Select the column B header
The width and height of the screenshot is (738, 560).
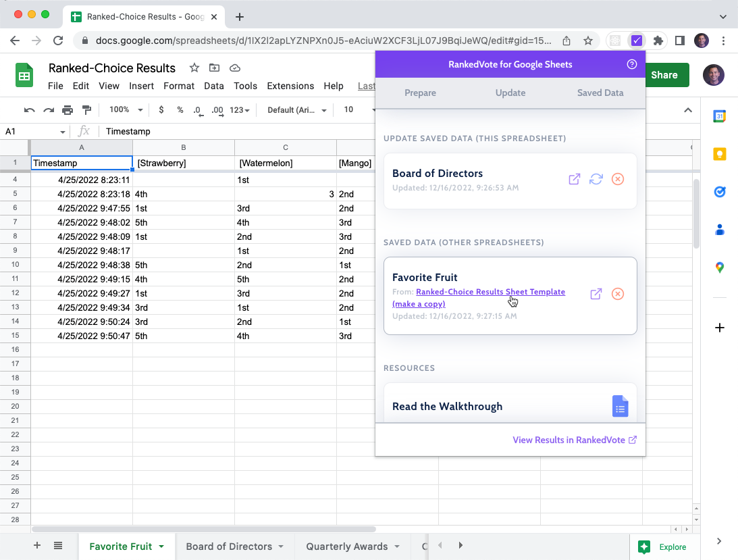point(184,147)
